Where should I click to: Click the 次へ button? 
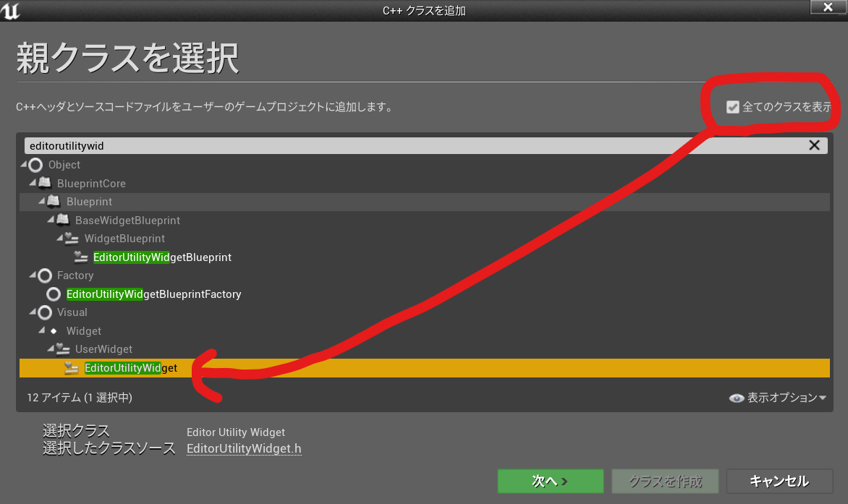click(x=550, y=481)
